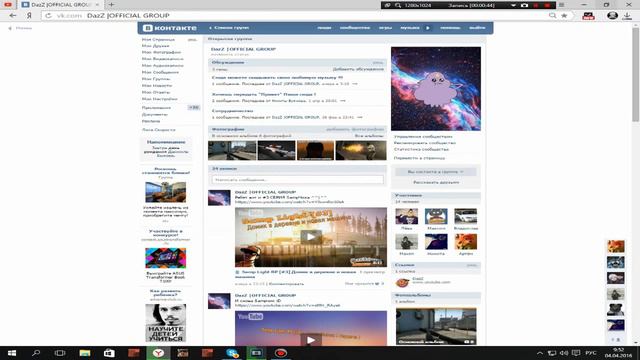Click the header music play button

coord(428,28)
